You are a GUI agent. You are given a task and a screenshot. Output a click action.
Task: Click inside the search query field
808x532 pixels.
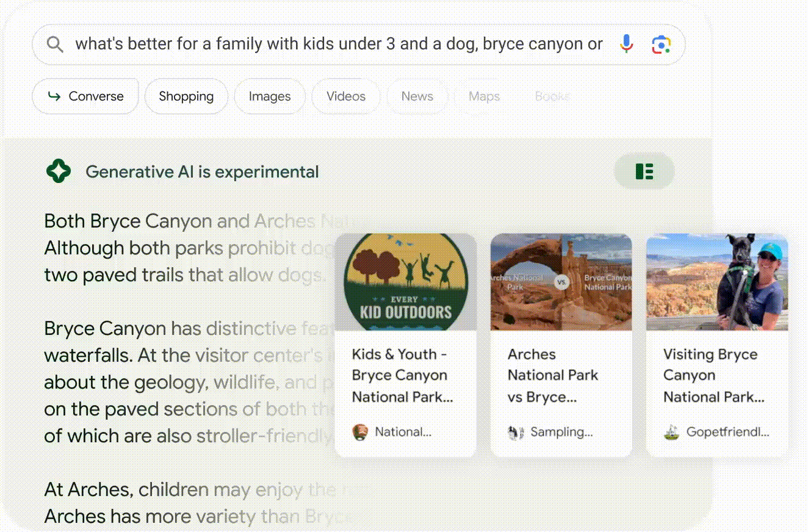click(339, 45)
